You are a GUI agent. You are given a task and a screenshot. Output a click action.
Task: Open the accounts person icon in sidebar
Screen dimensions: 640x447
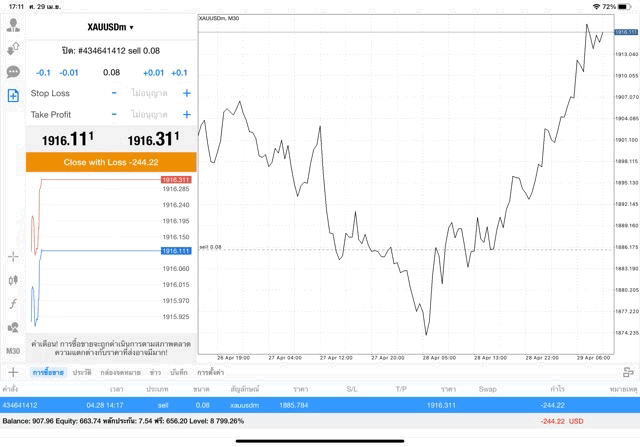13,24
